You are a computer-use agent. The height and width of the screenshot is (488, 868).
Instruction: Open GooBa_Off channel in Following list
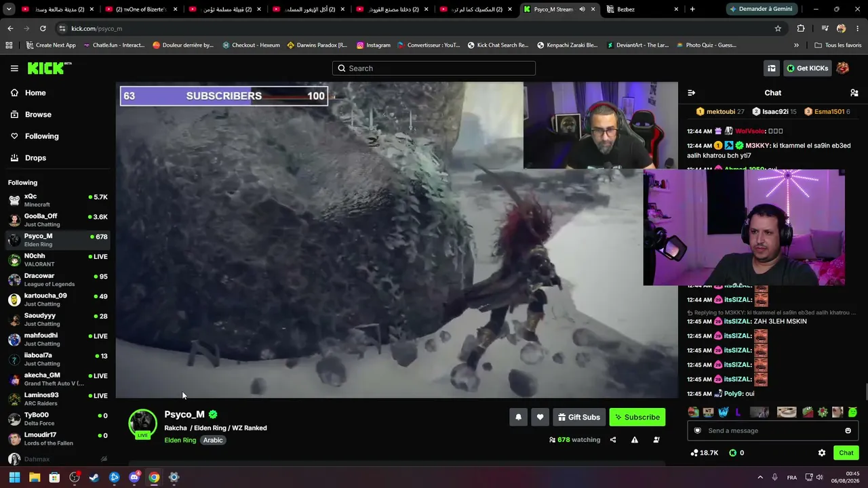pos(58,220)
